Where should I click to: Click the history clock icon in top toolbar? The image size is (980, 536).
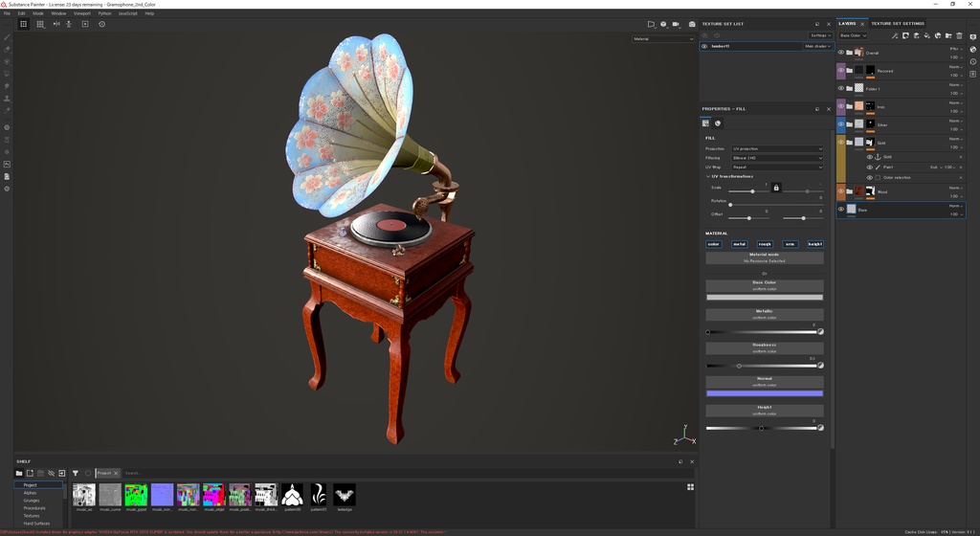click(x=101, y=24)
